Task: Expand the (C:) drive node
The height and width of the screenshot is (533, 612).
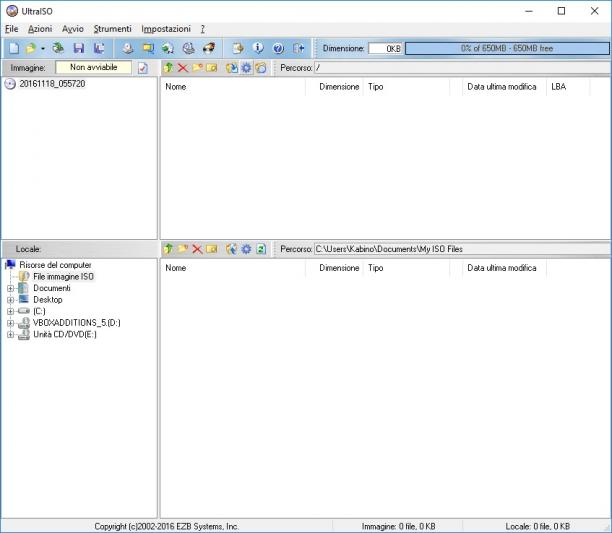Action: 11,311
